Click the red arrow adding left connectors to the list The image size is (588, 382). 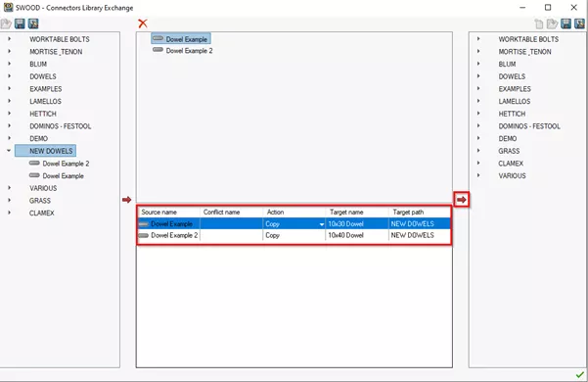127,200
